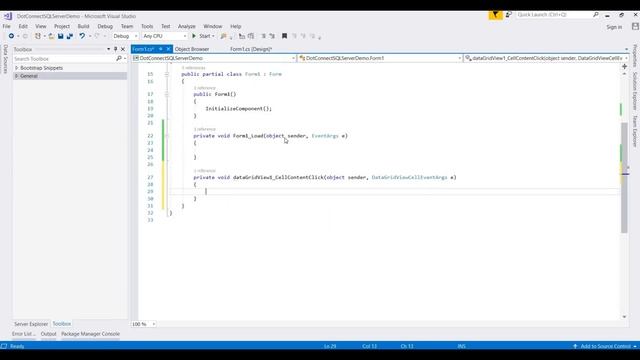Click the Find in Files toolbar icon
The width and height of the screenshot is (640, 360).
click(223, 36)
